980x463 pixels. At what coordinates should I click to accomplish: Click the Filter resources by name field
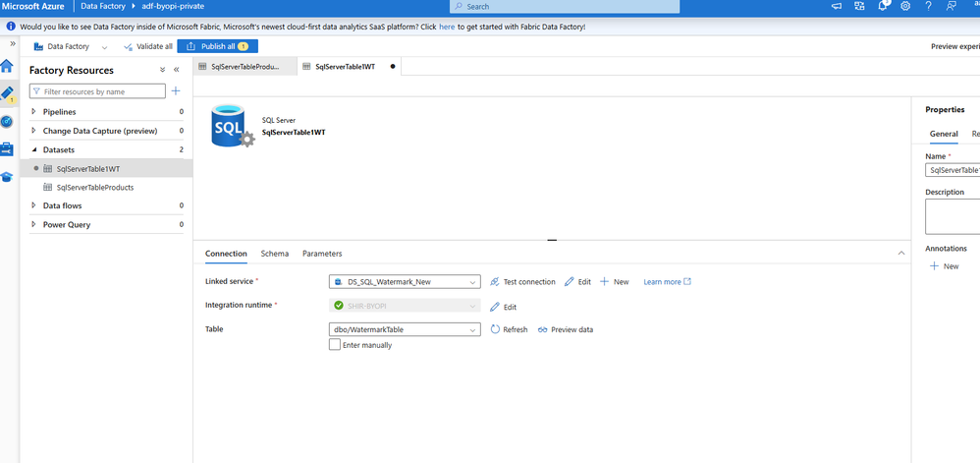[x=97, y=91]
